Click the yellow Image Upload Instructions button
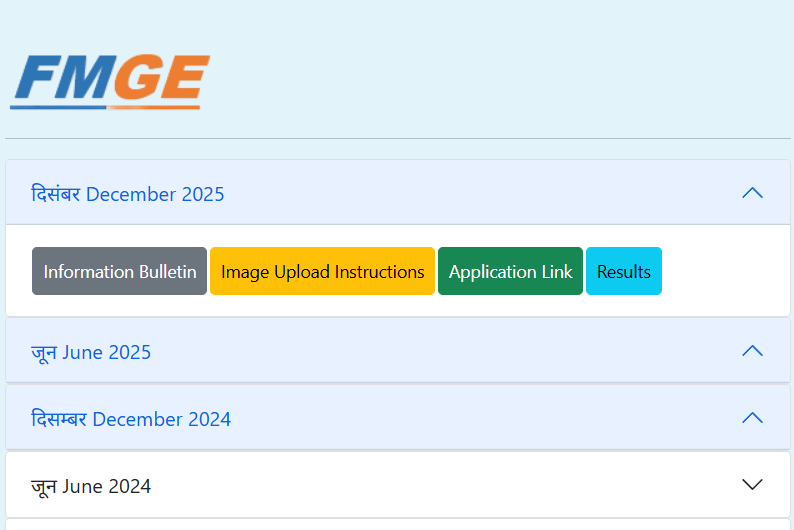794x530 pixels. pyautogui.click(x=322, y=272)
